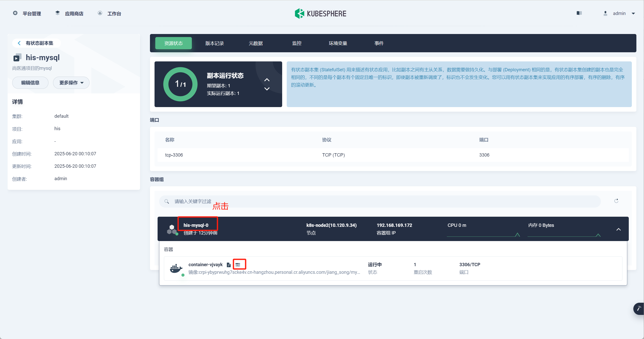Click the description 尚医通项目的mysql
This screenshot has height=339, width=644.
32,68
